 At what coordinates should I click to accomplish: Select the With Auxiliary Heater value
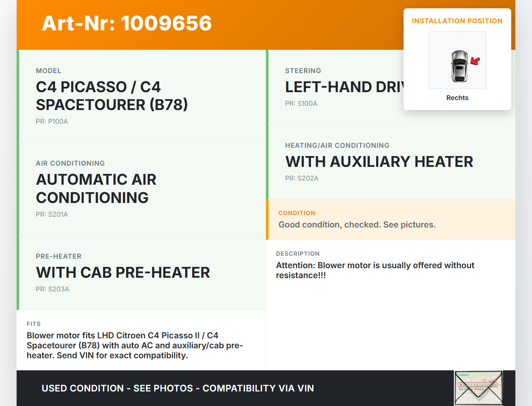click(379, 162)
